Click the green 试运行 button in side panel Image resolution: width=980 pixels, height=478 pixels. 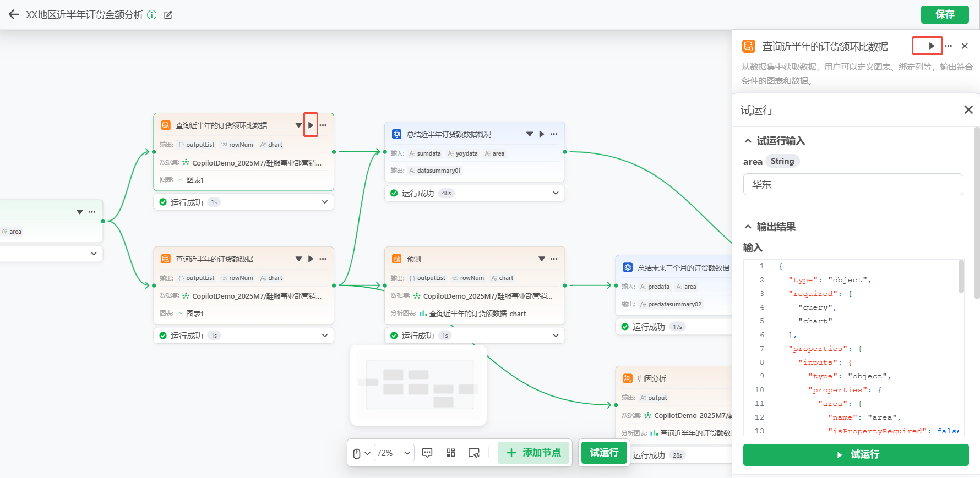tap(856, 455)
